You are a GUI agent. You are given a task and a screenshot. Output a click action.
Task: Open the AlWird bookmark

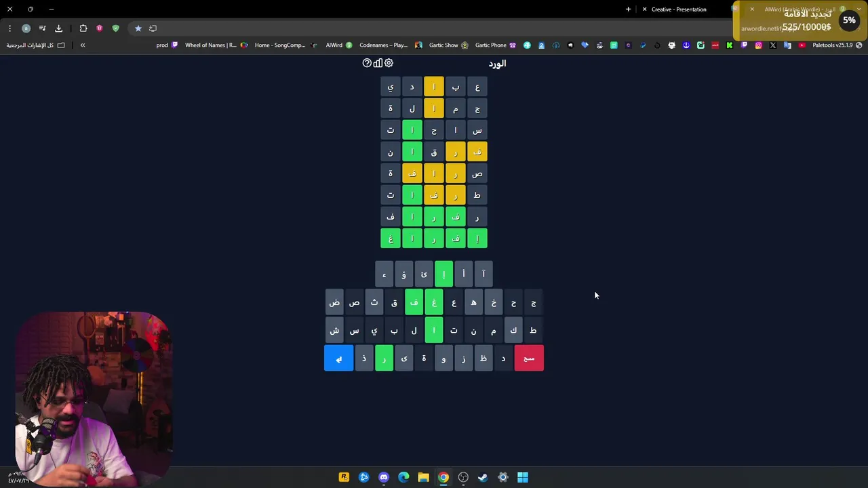tap(339, 45)
